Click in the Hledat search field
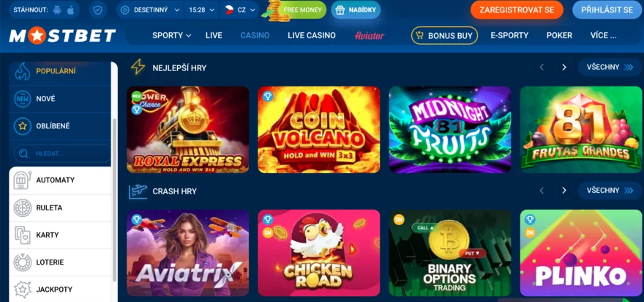 point(62,153)
